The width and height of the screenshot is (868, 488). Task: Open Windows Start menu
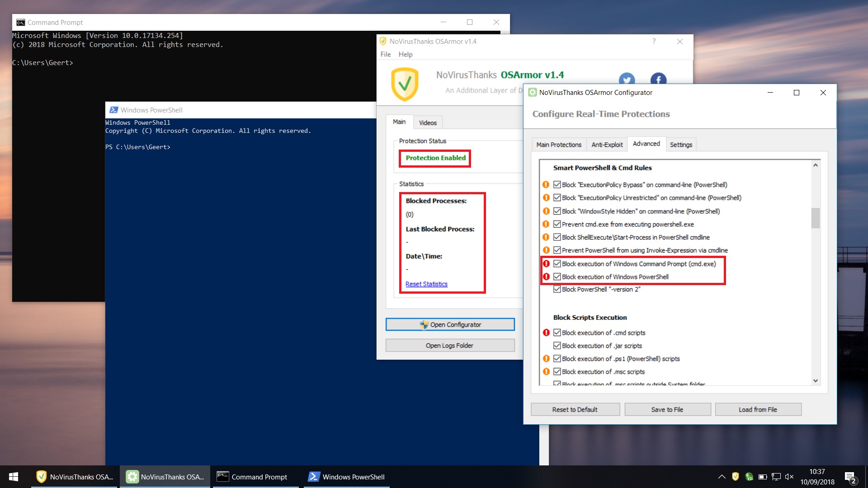[14, 477]
